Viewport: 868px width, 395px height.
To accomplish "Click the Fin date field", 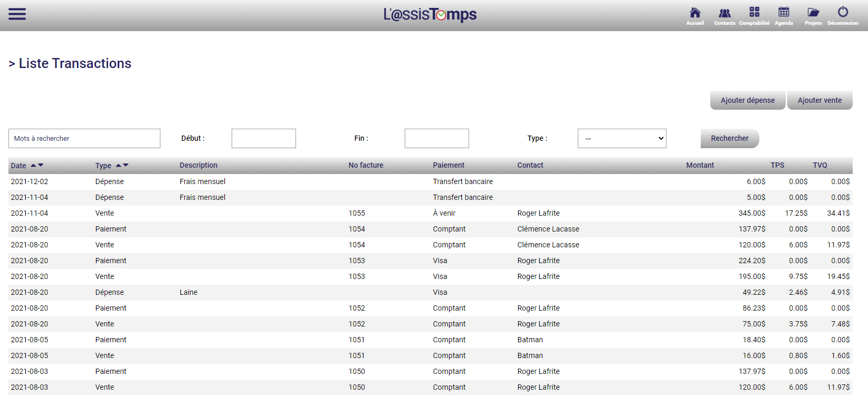I will click(436, 139).
